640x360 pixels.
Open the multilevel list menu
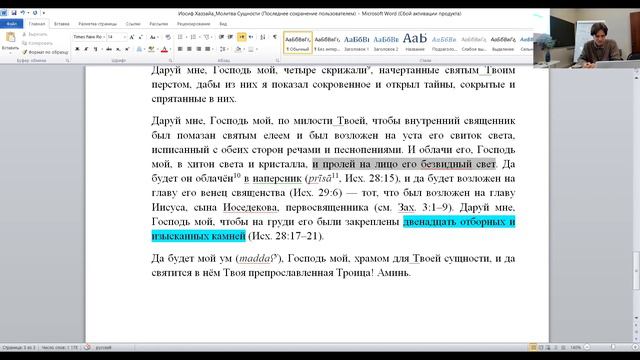(207, 37)
